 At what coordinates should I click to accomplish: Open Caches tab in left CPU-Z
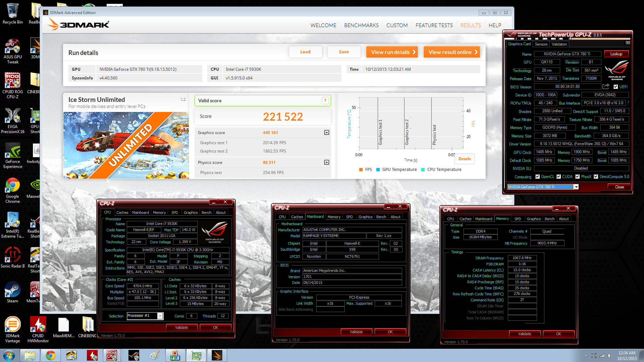122,213
